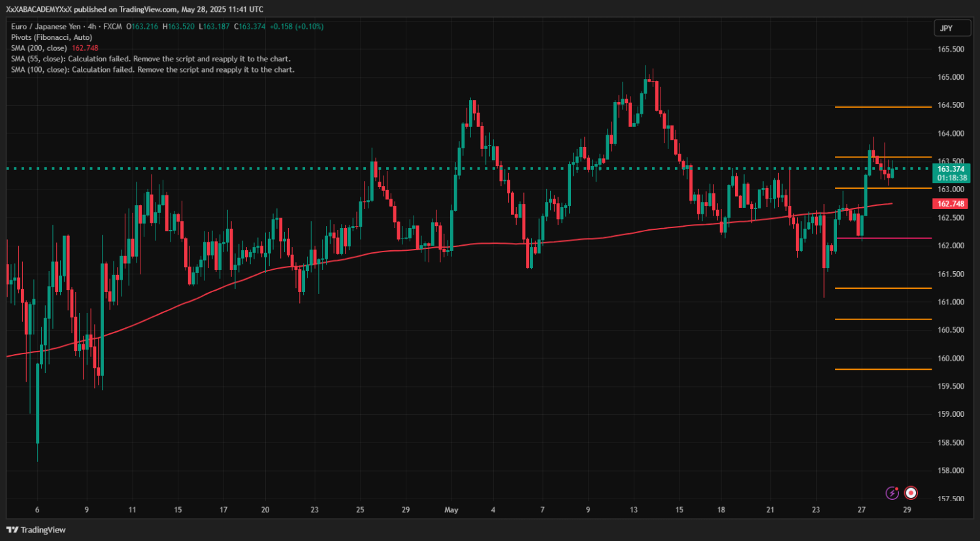980x541 pixels.
Task: Click the 29 date label on time axis
Action: tap(907, 510)
